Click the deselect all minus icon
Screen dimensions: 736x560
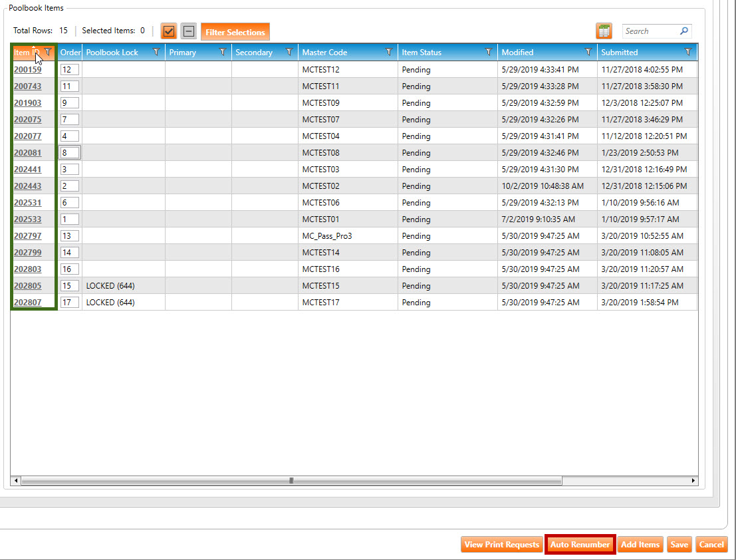pos(189,31)
